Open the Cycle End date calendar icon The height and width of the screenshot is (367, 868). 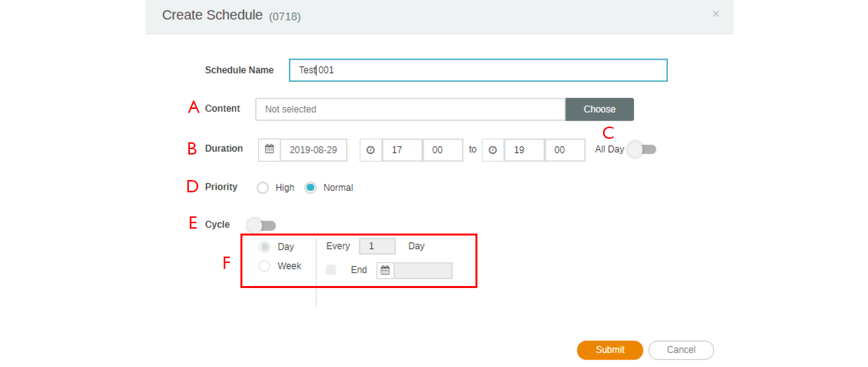pos(385,270)
